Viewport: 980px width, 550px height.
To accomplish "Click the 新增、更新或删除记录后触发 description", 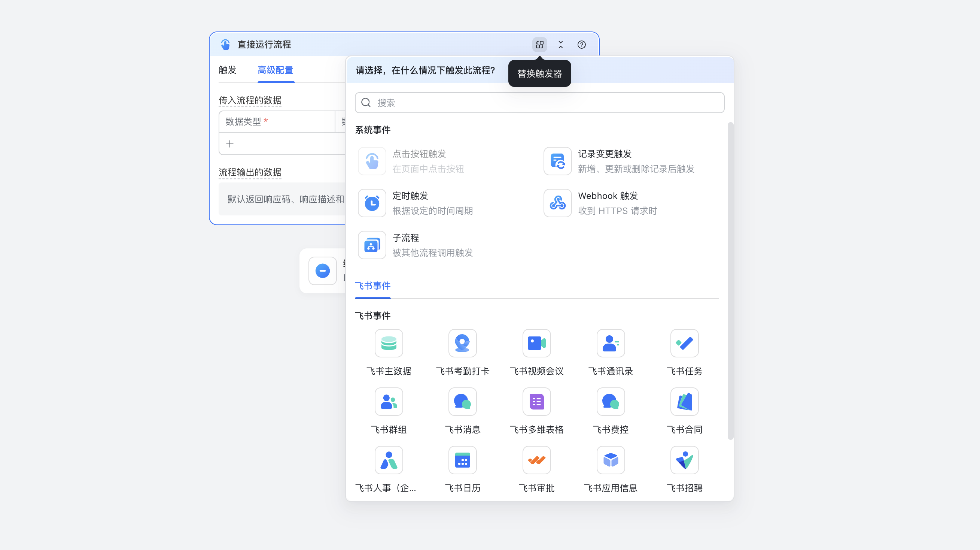I will coord(636,169).
